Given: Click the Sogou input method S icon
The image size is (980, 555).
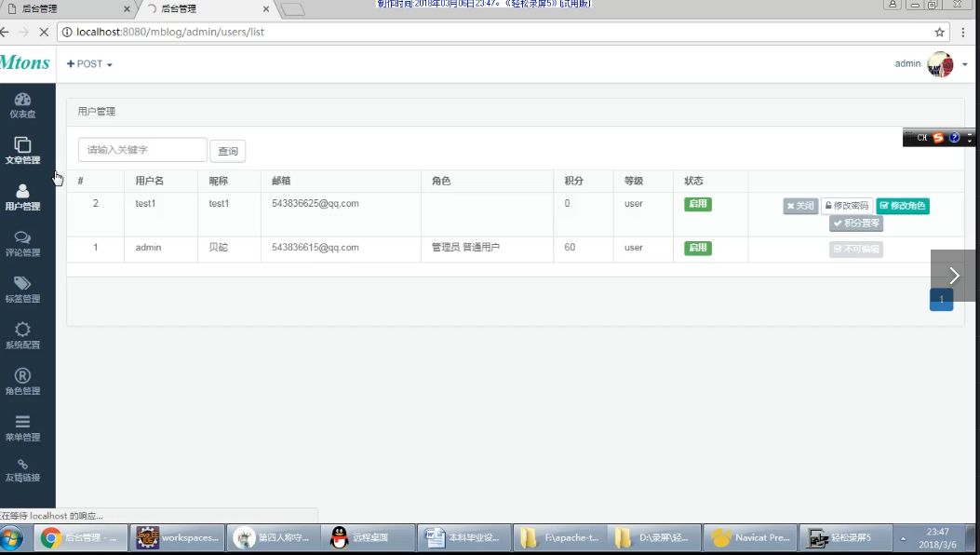Looking at the screenshot, I should 938,138.
